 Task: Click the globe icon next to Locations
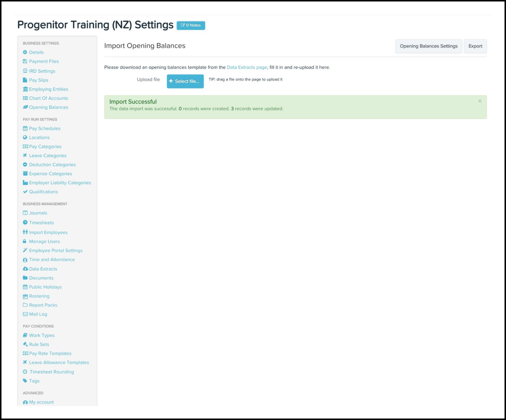(25, 137)
